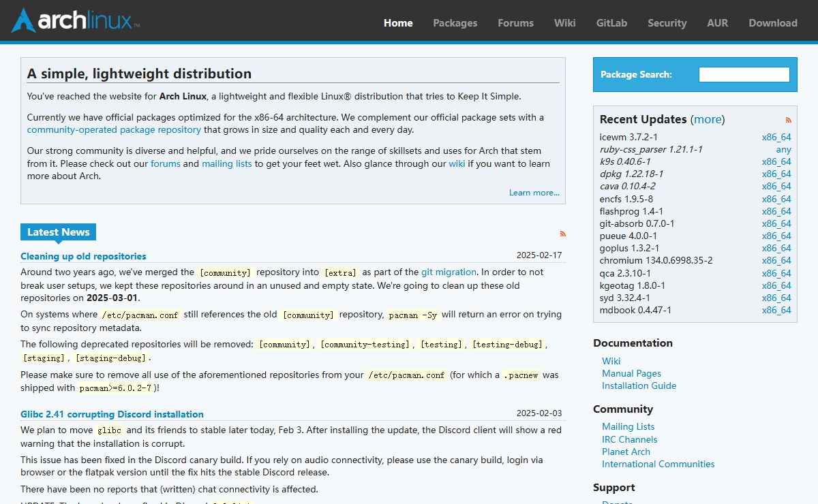Open the Planet Arch link

(x=626, y=452)
